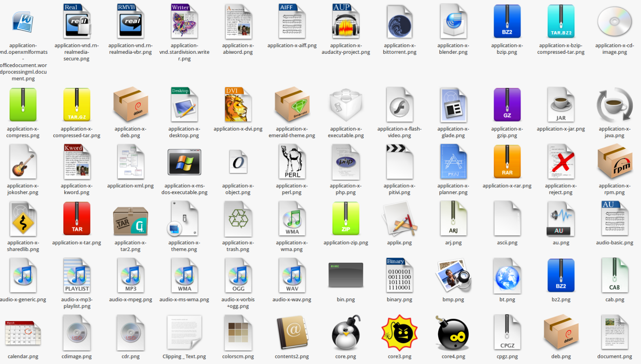641x364 pixels.
Task: Click the application-x-deb.png Debian box icon
Action: [x=130, y=105]
